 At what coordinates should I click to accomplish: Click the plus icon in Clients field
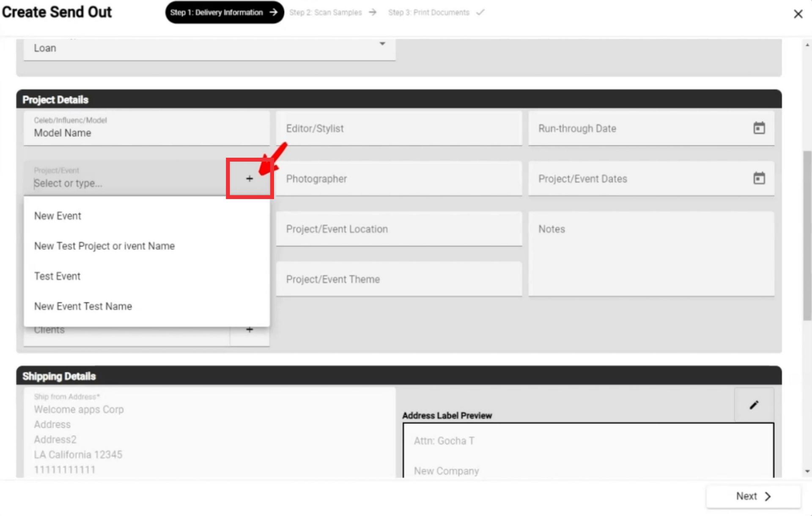(250, 330)
